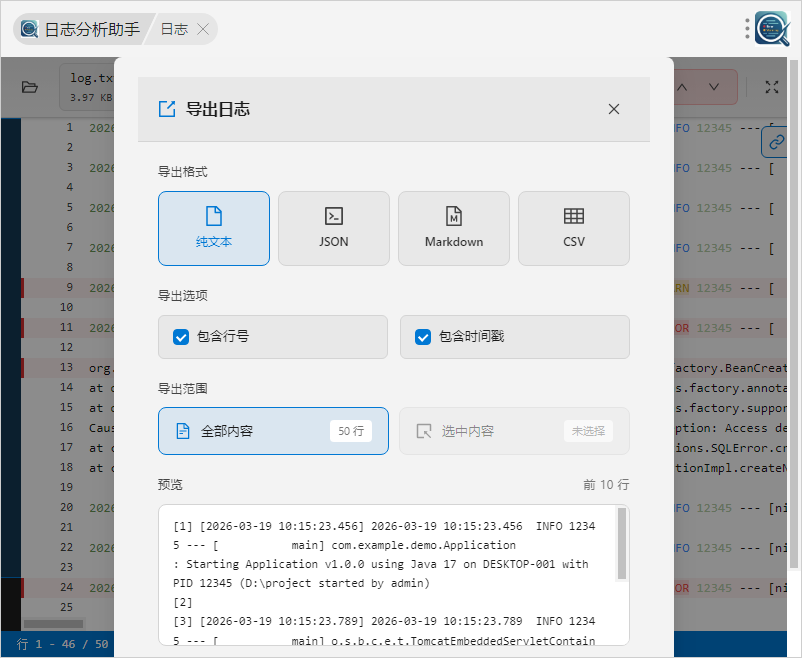Click the log analyzer app icon
The width and height of the screenshot is (802, 658).
tap(772, 29)
